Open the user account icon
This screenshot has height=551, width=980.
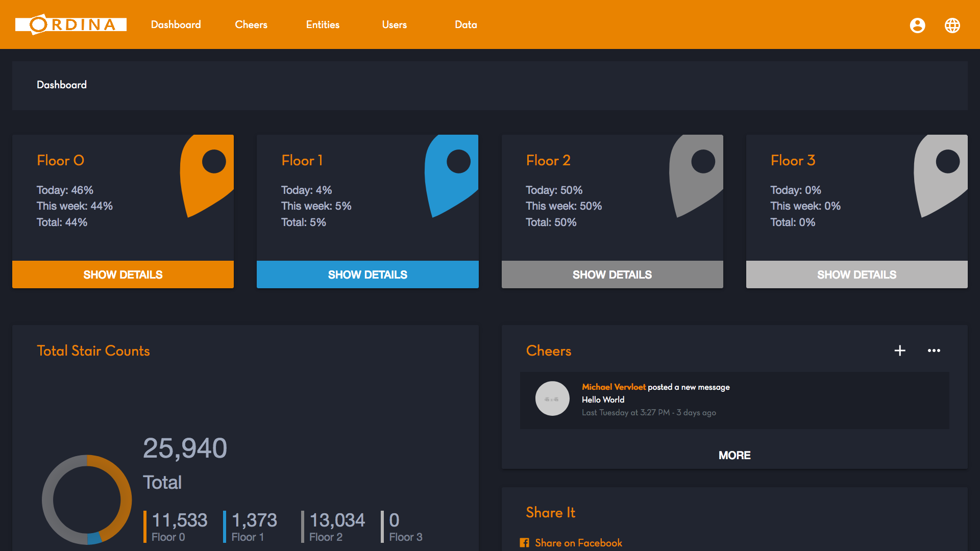pyautogui.click(x=917, y=25)
